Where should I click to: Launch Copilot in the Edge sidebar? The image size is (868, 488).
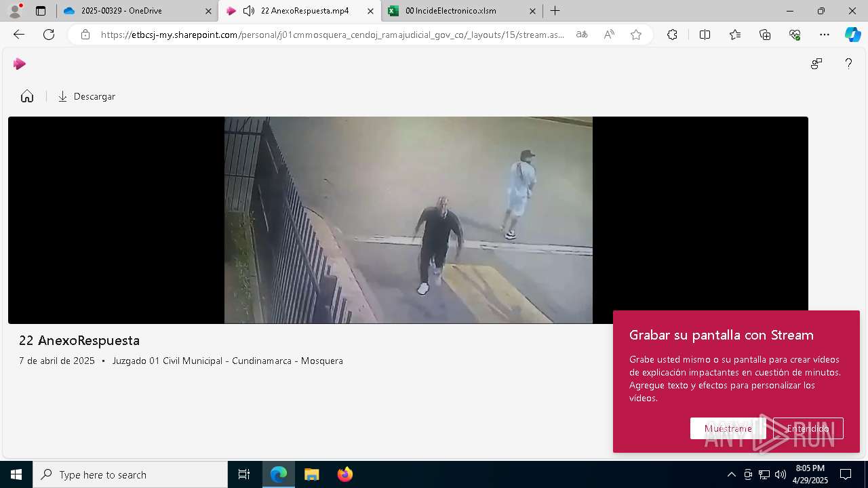852,35
